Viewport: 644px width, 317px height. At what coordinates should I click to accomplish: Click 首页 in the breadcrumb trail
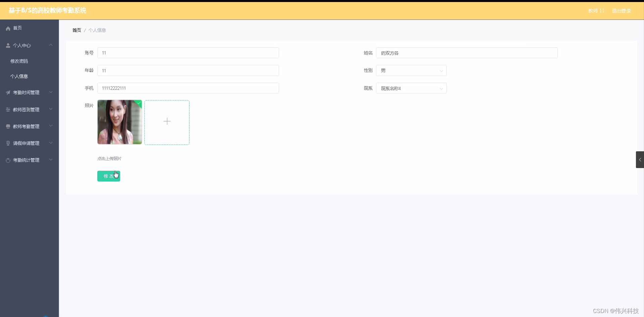[x=77, y=30]
